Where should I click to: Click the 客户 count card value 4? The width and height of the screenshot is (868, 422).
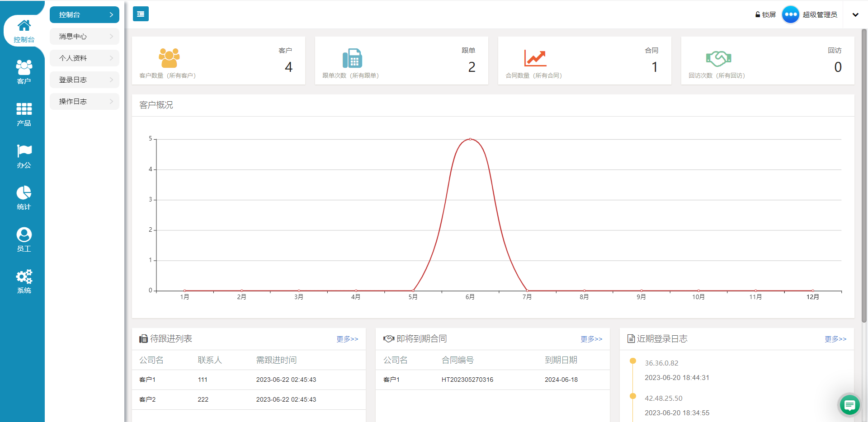[288, 67]
